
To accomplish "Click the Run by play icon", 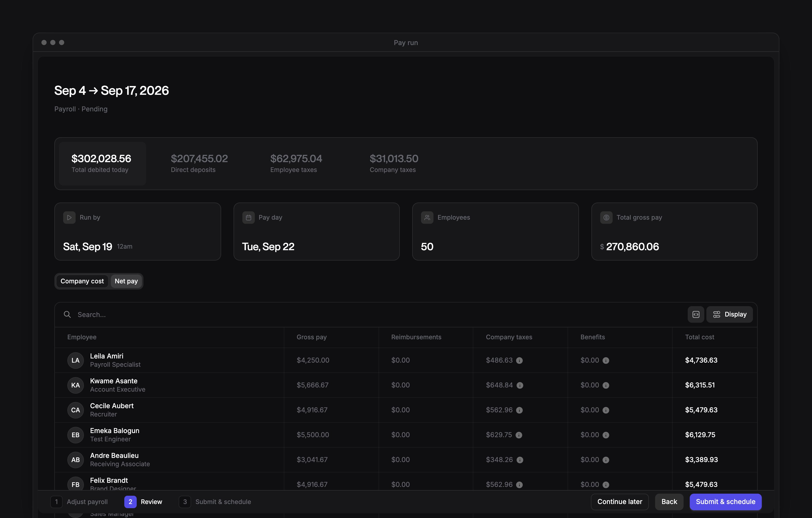I will pyautogui.click(x=69, y=218).
